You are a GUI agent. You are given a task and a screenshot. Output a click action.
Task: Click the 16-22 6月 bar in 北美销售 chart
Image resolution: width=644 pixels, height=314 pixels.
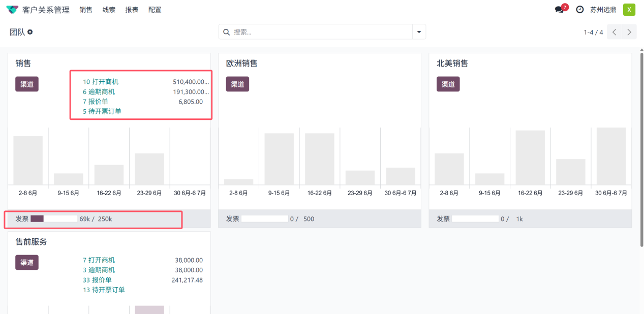click(530, 158)
